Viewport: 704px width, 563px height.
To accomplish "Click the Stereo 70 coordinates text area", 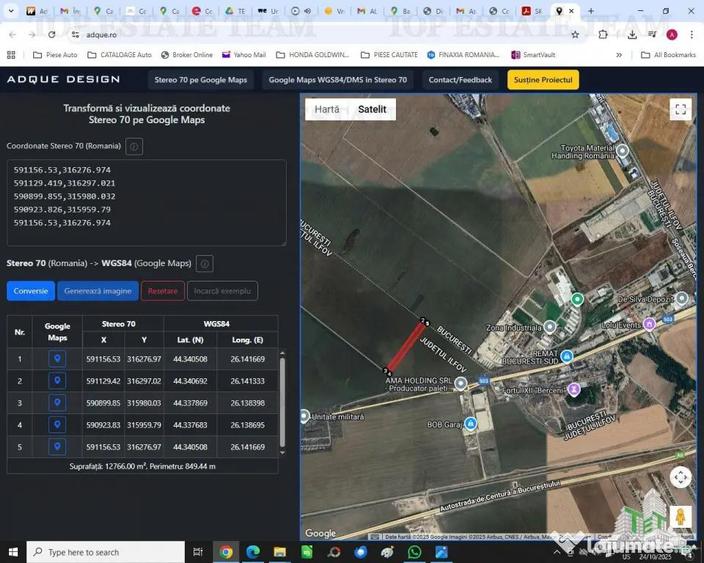I will coord(146,202).
